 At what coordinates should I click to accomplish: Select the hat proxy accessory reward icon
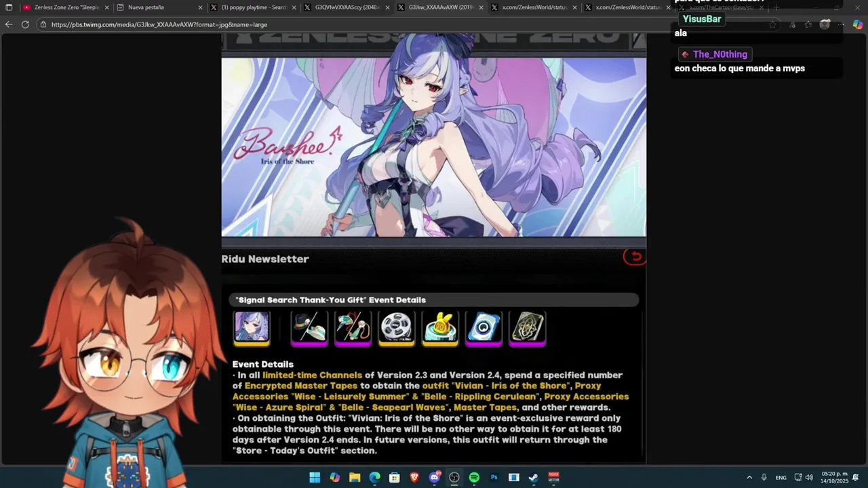tap(309, 328)
